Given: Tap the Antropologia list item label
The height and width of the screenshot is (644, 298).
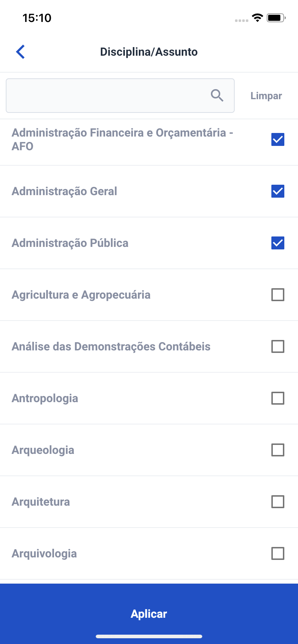Looking at the screenshot, I should point(45,398).
